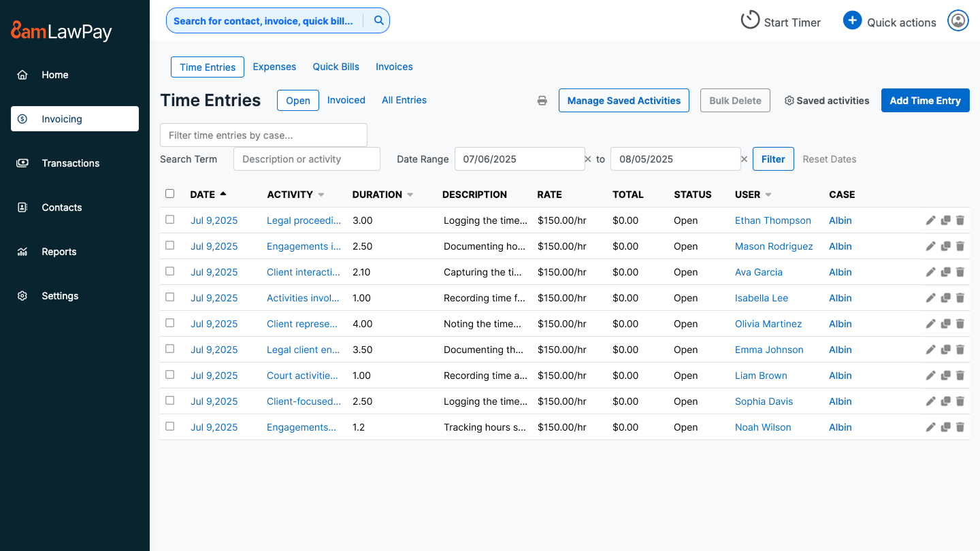Duplicate Mason Rodriguez's entry with the copy icon

point(945,246)
